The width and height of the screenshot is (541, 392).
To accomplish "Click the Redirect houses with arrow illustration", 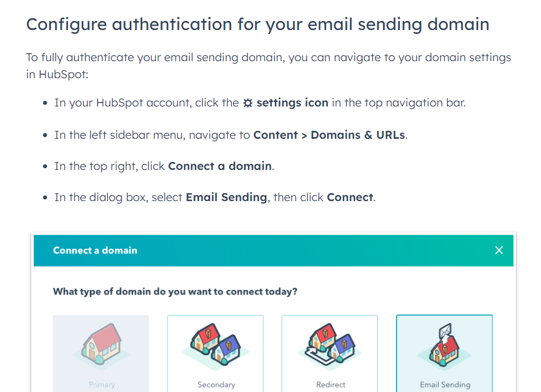I will pyautogui.click(x=330, y=344).
